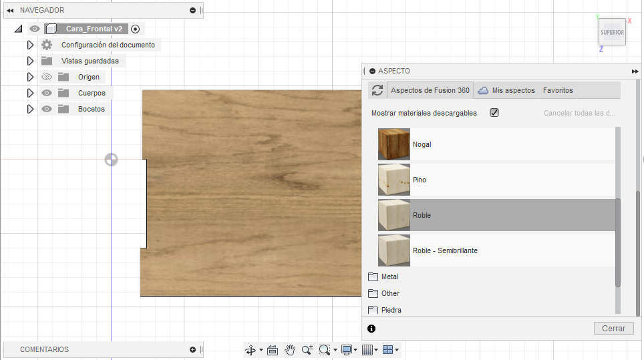Select the Nogal material row

click(496, 144)
